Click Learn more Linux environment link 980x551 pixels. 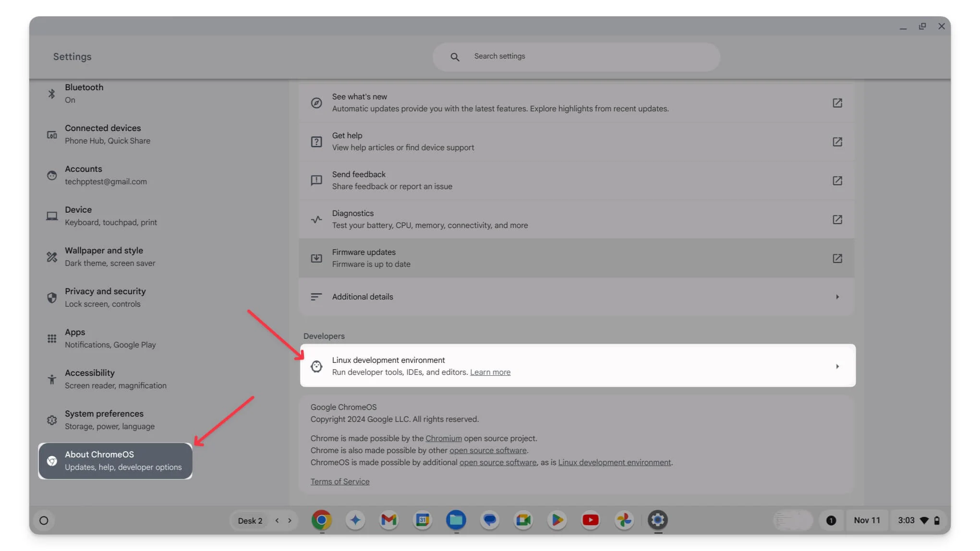(490, 372)
